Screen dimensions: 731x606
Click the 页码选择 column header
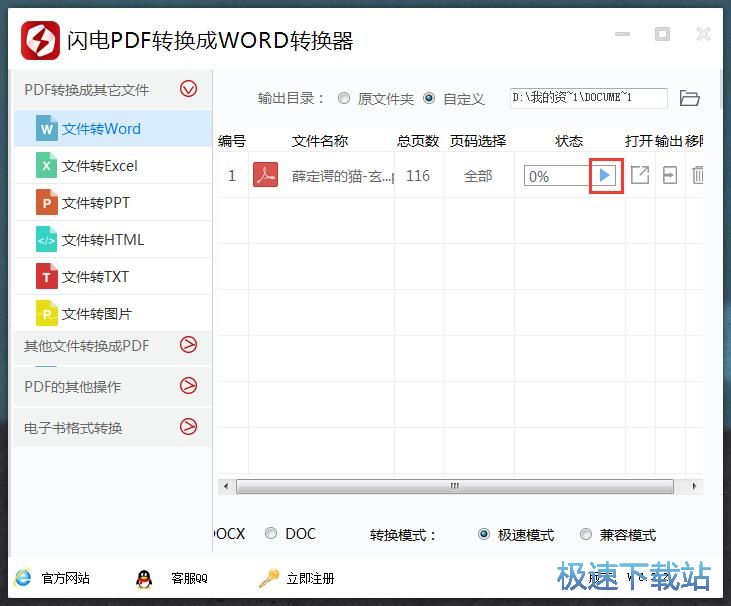pyautogui.click(x=478, y=141)
